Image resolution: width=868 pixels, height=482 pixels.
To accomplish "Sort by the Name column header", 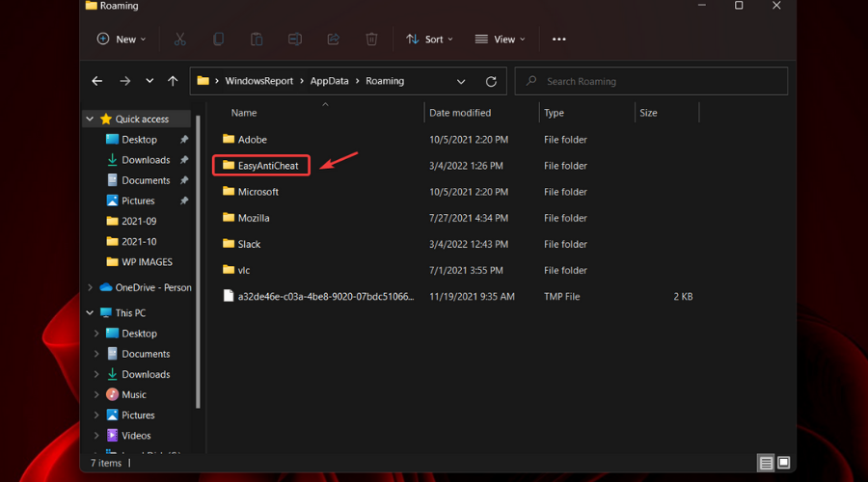I will (244, 113).
